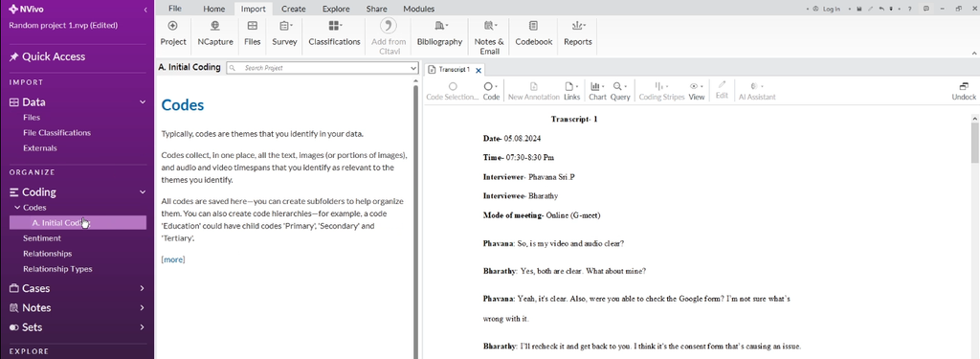Open Quick Access

pyautogui.click(x=47, y=56)
